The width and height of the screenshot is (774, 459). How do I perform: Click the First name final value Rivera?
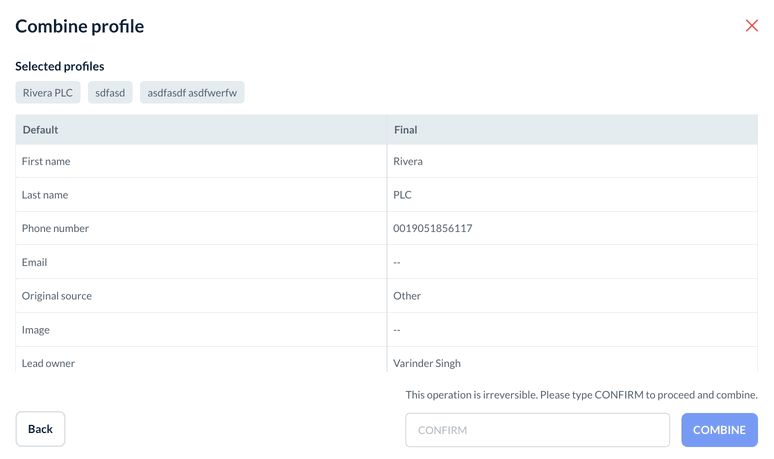pos(408,161)
